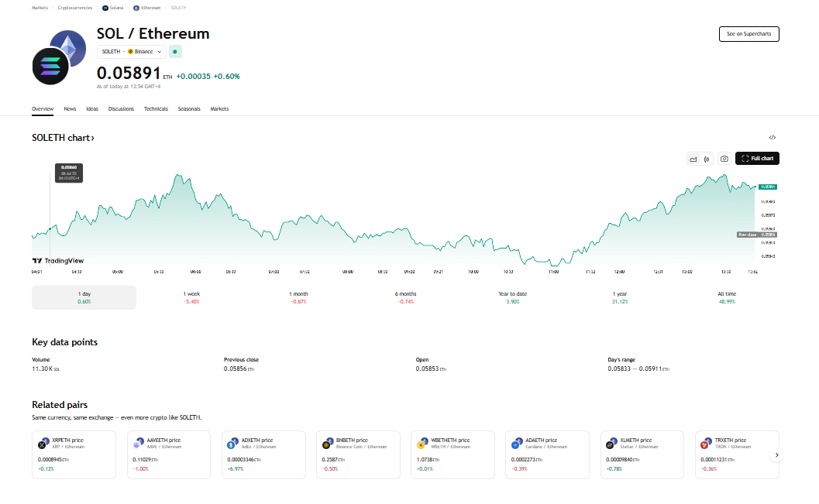Click the Volume value 11.30 K
This screenshot has width=819, height=504.
(x=46, y=369)
